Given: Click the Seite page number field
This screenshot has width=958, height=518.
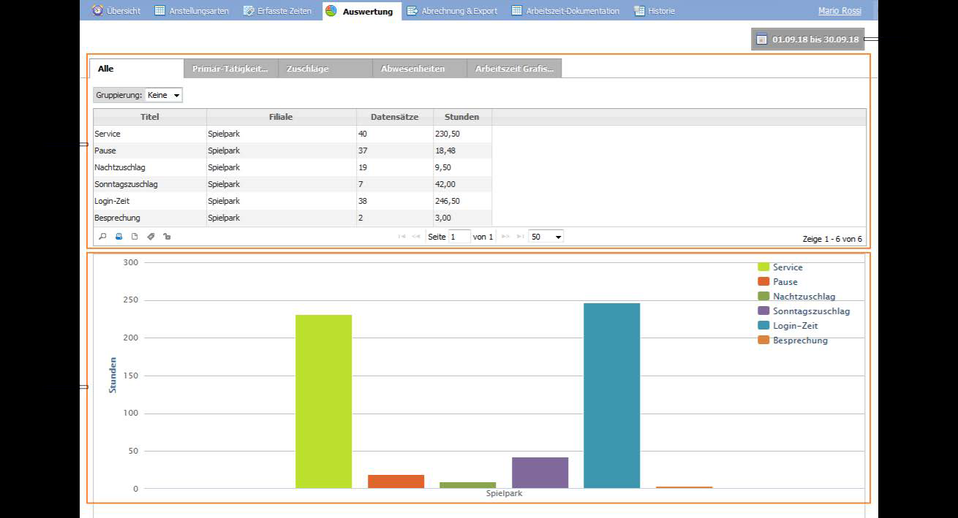Looking at the screenshot, I should (x=459, y=236).
